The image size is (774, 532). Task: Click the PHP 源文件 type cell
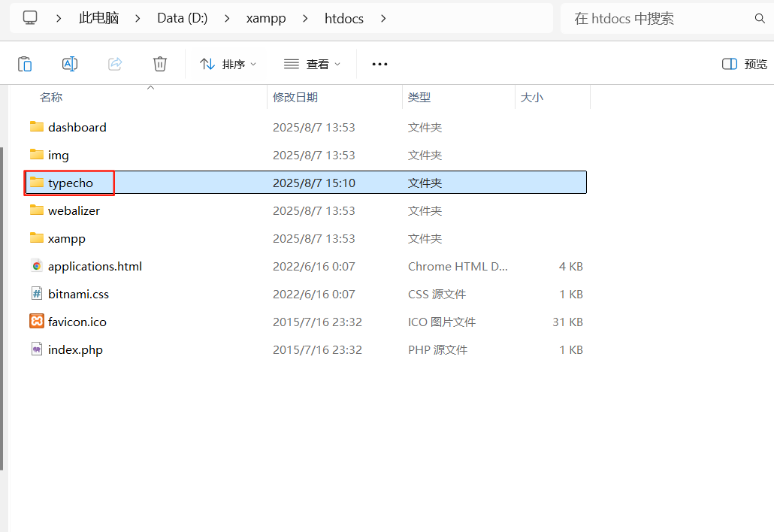pos(437,350)
